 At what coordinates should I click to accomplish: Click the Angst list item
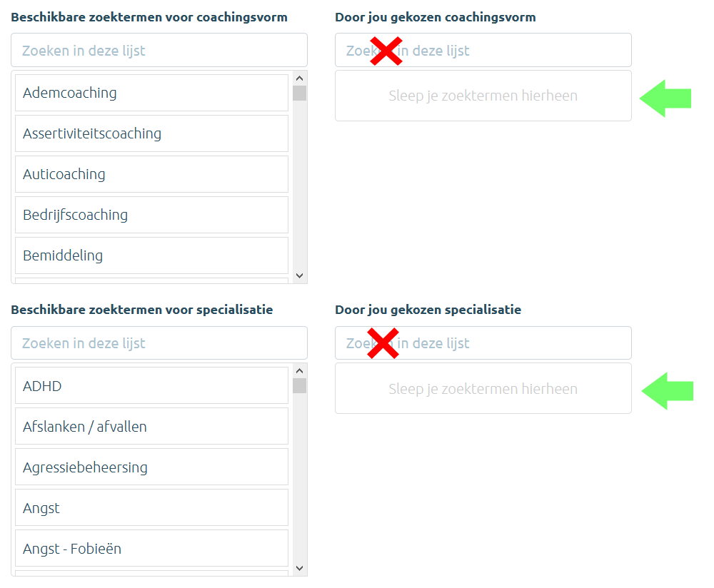[x=151, y=508]
